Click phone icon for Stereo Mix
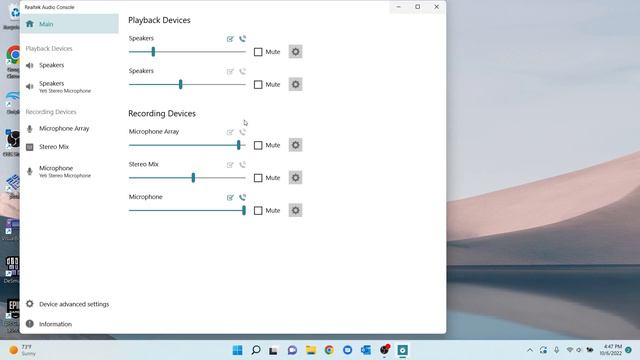The width and height of the screenshot is (640, 360). pyautogui.click(x=242, y=165)
